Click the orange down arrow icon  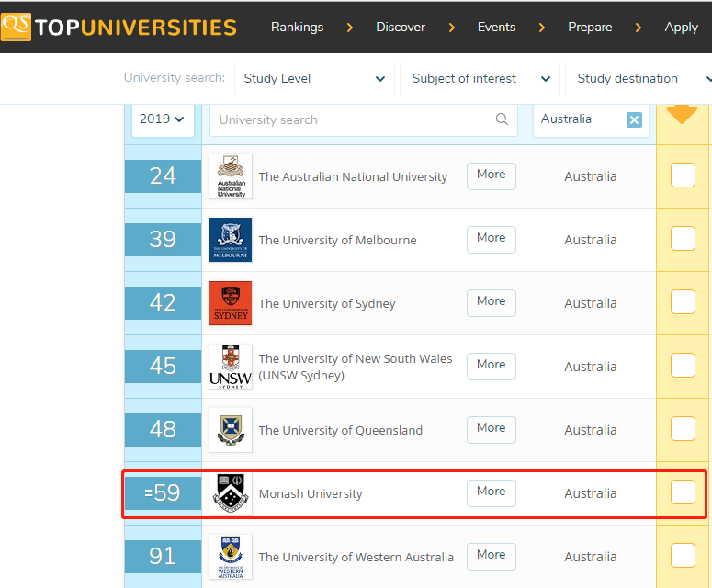point(682,114)
